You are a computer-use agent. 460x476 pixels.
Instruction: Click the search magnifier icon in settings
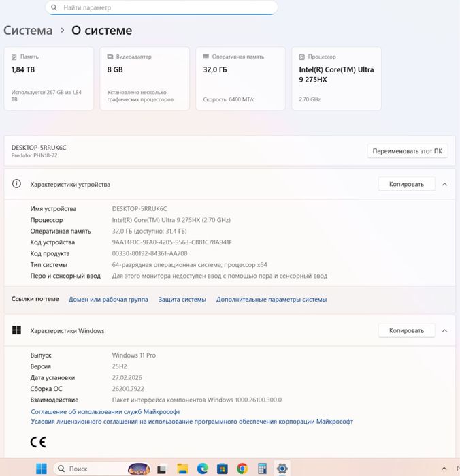click(x=54, y=7)
